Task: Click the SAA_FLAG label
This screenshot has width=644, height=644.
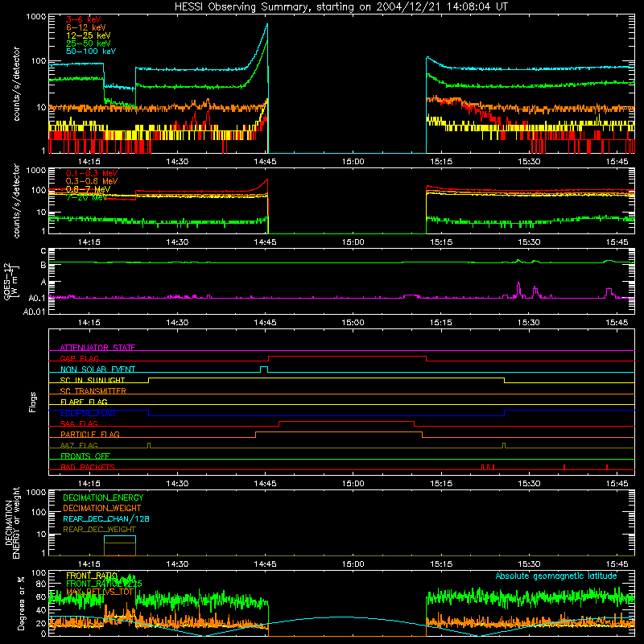Action: [79, 423]
